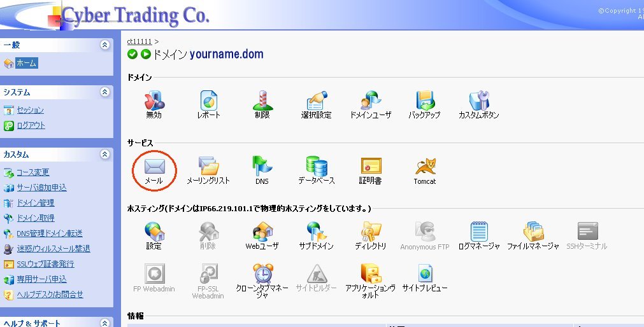644x327 pixels.
Task: Open the ファイルマネージャ file manager icon
Action: tap(533, 232)
